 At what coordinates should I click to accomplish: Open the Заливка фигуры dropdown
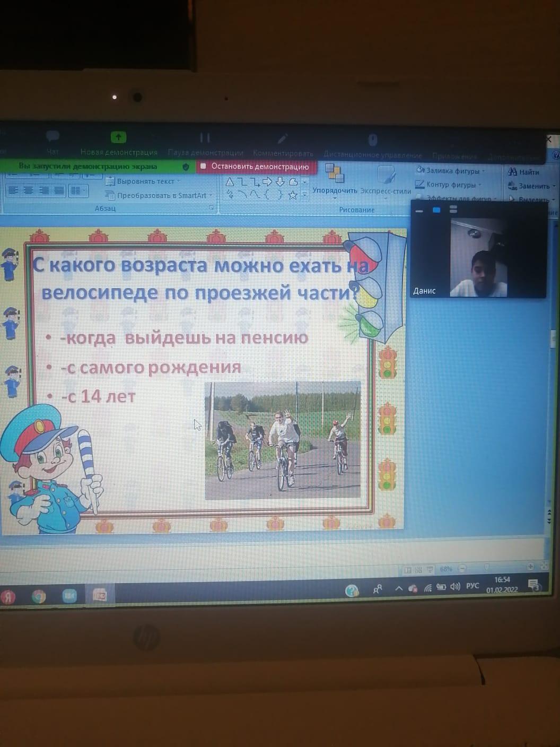(450, 171)
